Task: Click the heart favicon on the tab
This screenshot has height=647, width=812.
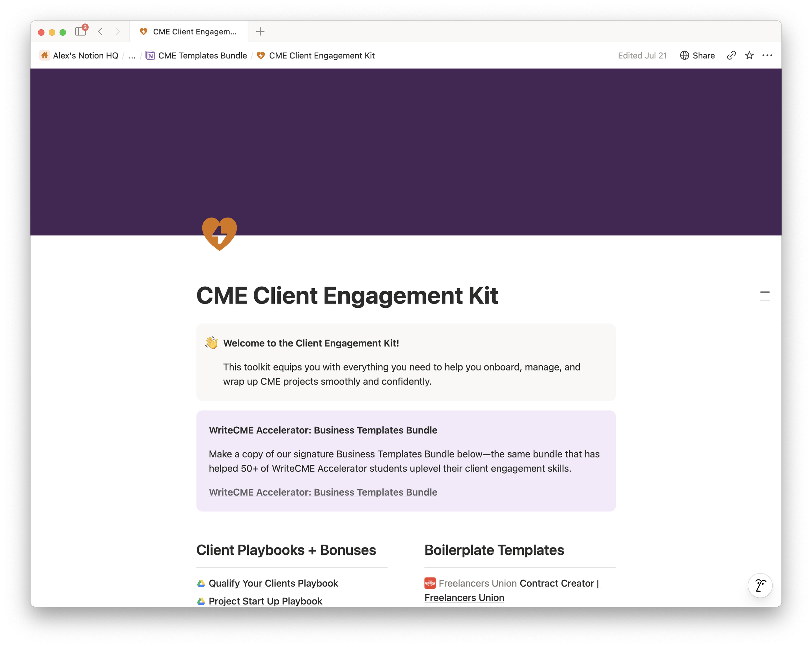Action: click(x=144, y=32)
